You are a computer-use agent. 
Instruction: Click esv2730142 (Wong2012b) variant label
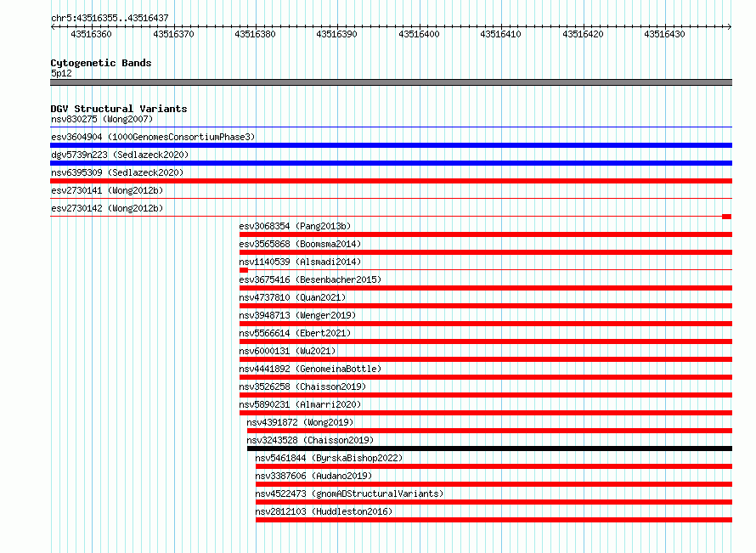(x=107, y=208)
